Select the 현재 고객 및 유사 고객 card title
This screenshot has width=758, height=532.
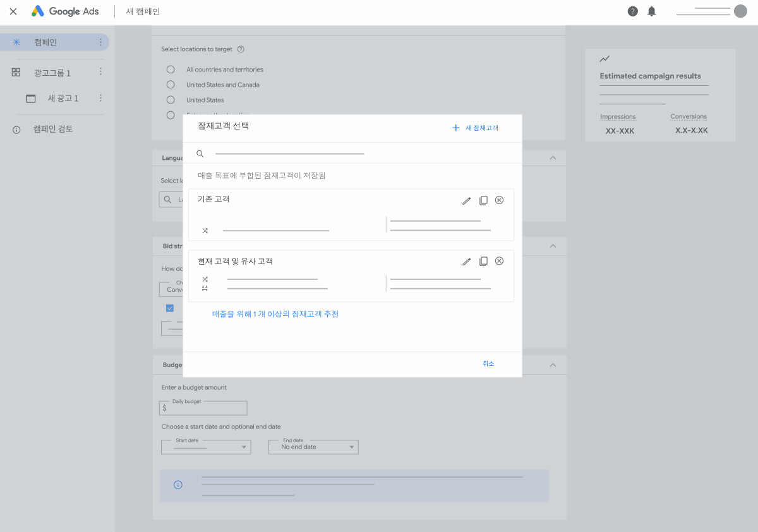click(x=235, y=261)
